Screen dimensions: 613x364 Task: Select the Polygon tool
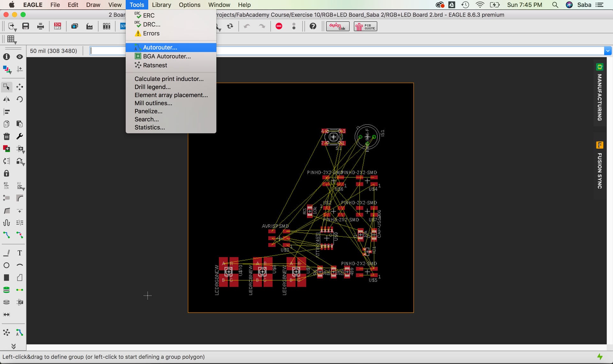pyautogui.click(x=19, y=278)
